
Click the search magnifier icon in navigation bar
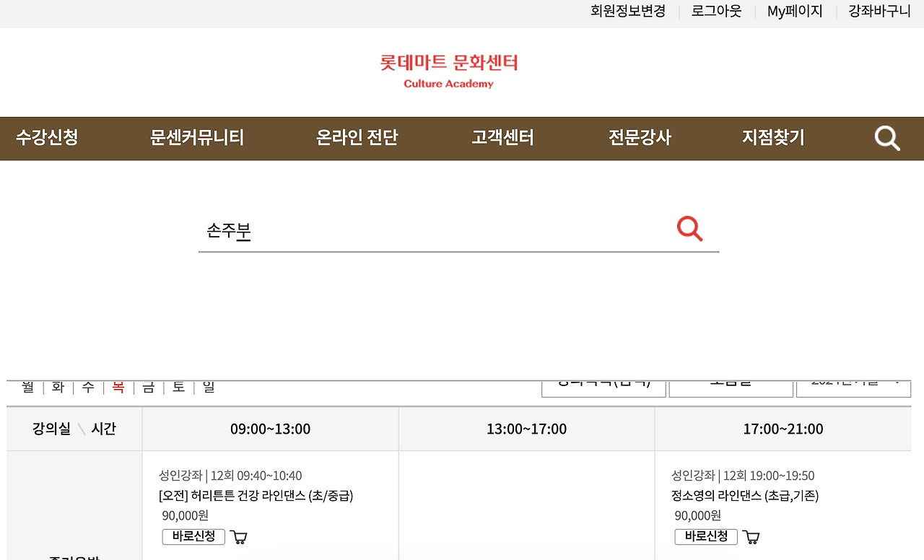[x=886, y=138]
